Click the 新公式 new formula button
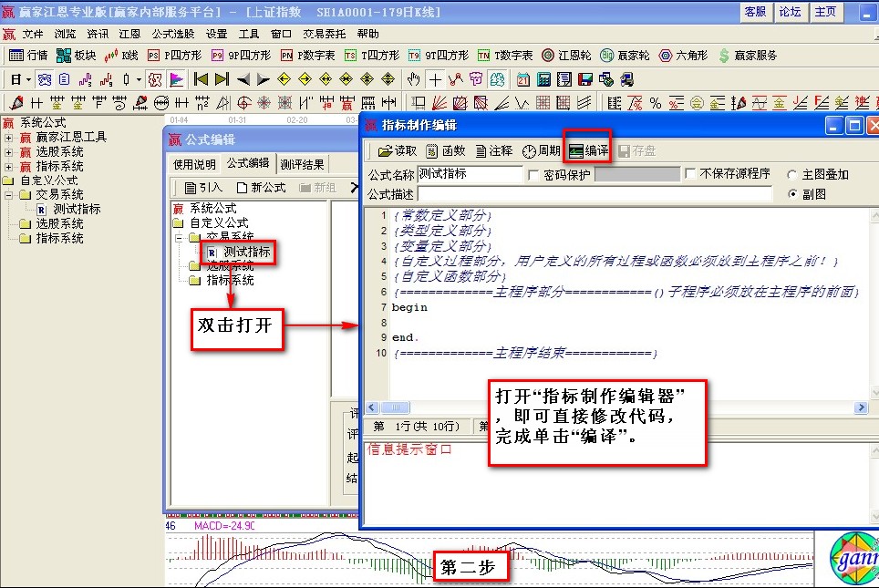The height and width of the screenshot is (588, 879). (260, 188)
